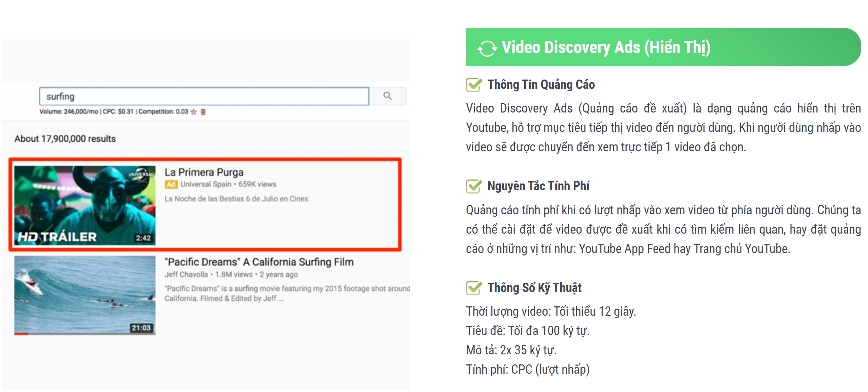Click checkmark next to Nguyên Tắc Tính Phí
This screenshot has height=392, width=868.
pyautogui.click(x=474, y=186)
